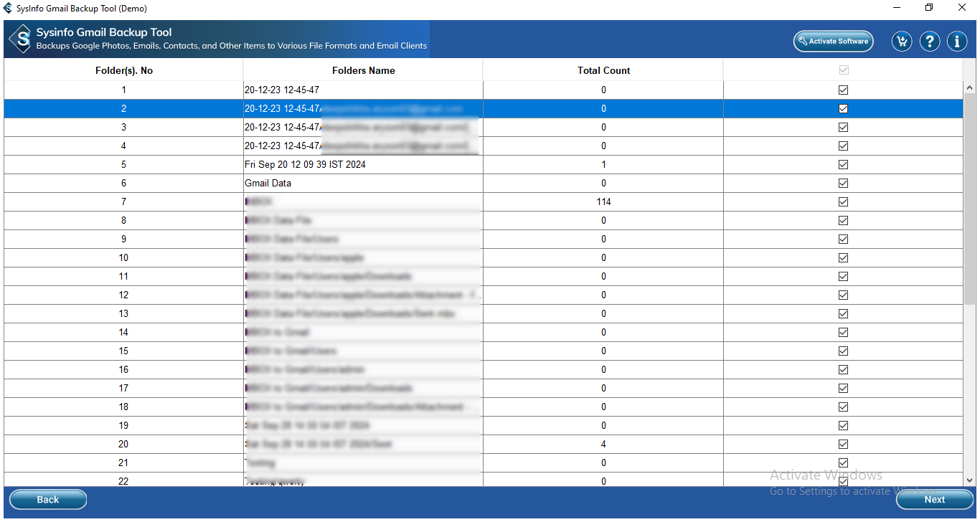Toggle the checkbox for folder number 15
The height and width of the screenshot is (522, 980).
click(843, 351)
